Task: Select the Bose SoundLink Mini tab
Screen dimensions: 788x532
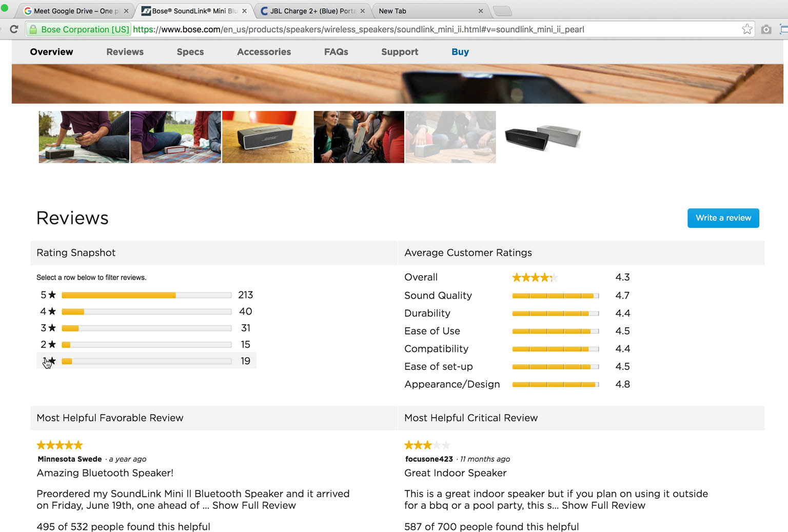Action: tap(194, 11)
